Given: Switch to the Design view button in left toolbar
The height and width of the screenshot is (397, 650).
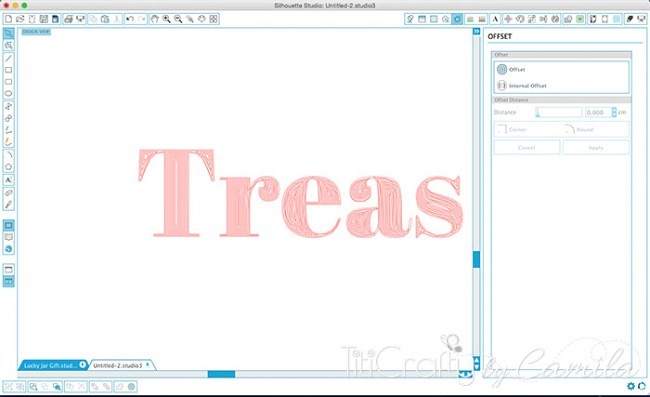Looking at the screenshot, I should click(x=8, y=225).
